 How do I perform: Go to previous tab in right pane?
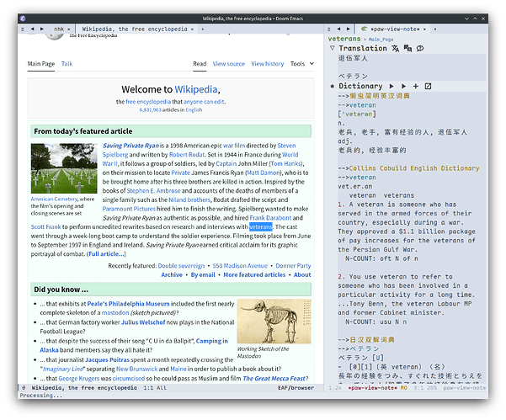point(338,29)
